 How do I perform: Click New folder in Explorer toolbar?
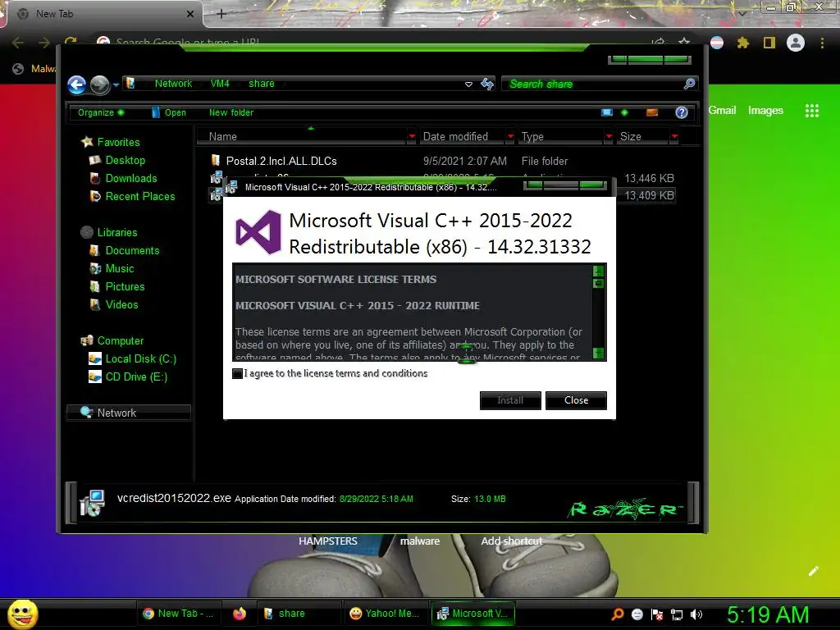(x=231, y=112)
